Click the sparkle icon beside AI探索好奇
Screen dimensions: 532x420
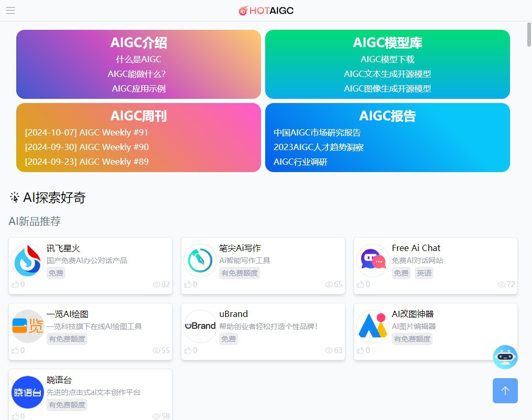coord(15,197)
